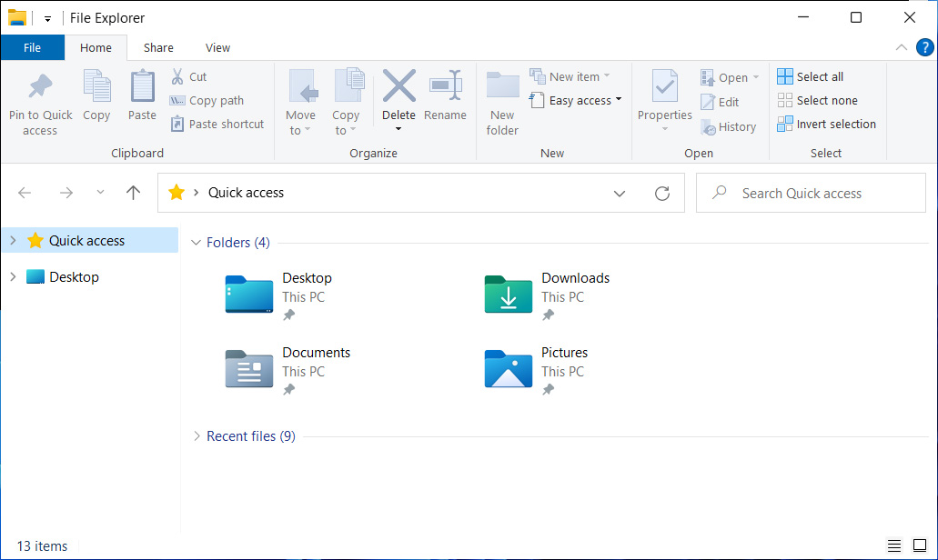Navigate forward with right arrow

pyautogui.click(x=66, y=193)
